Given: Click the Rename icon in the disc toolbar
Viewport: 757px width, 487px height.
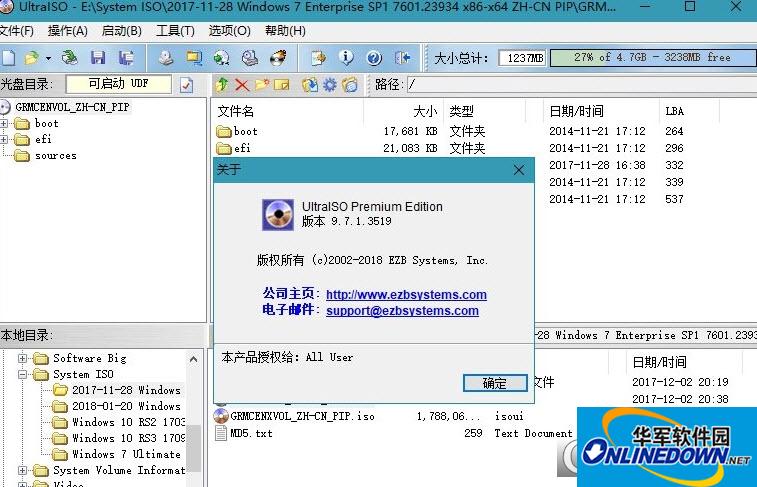Looking at the screenshot, I should (281, 85).
